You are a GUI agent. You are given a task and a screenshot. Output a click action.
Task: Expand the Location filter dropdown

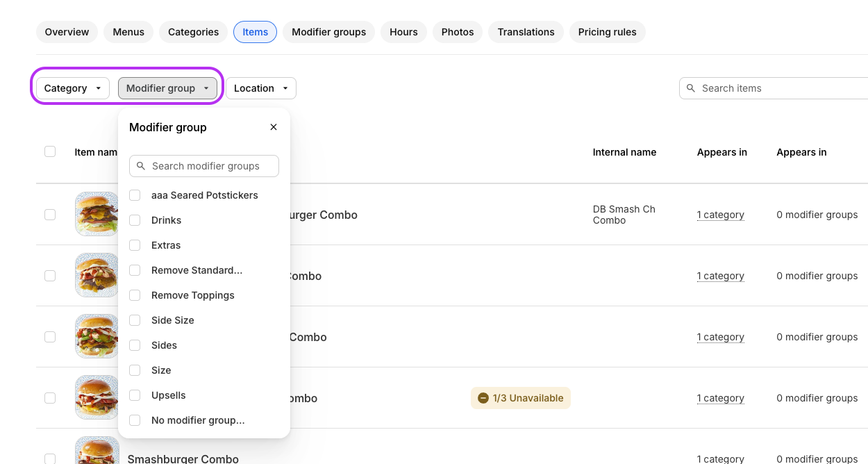coord(261,88)
